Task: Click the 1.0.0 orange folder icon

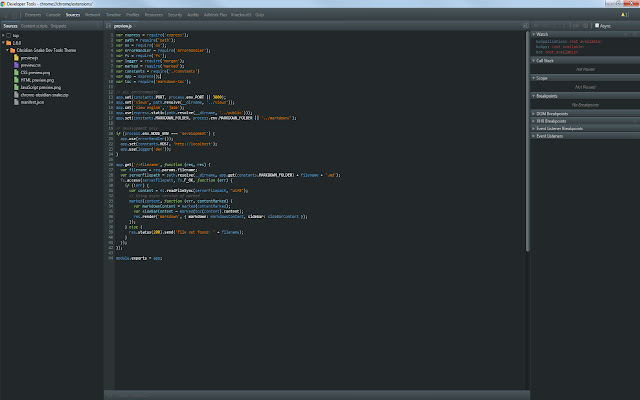Action: pos(9,42)
